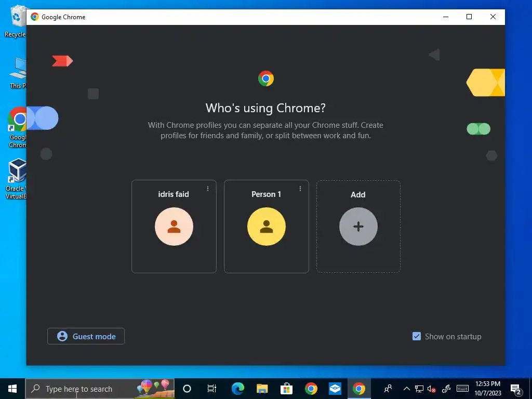Open the touch keyboard tray icon
532x399 pixels.
coord(462,389)
